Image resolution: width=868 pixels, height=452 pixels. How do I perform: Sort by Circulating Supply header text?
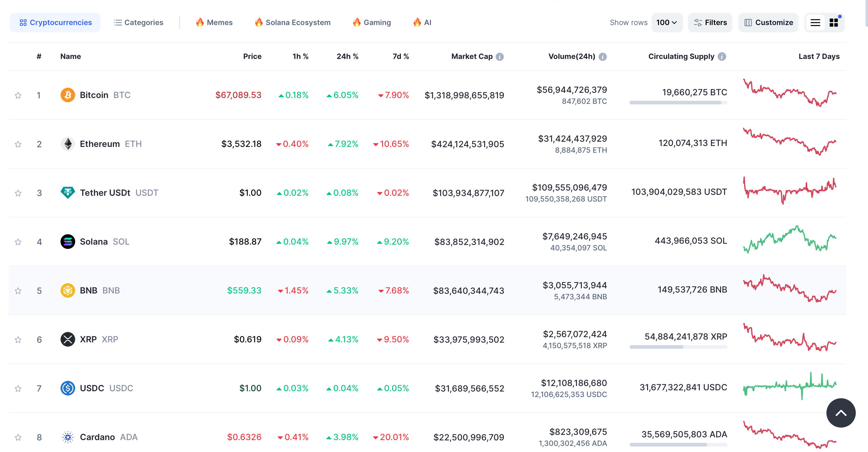click(x=681, y=56)
